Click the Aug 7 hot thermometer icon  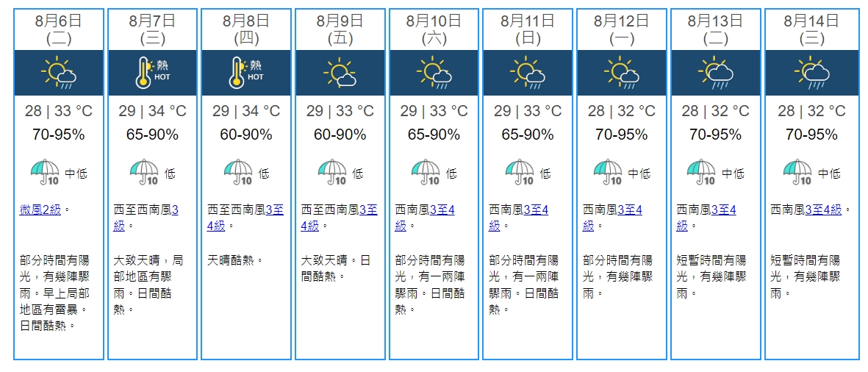152,73
